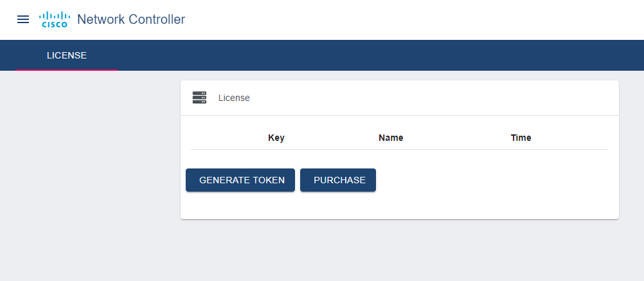Sort by the Time column header
Viewport: 644px width, 281px height.
point(521,138)
